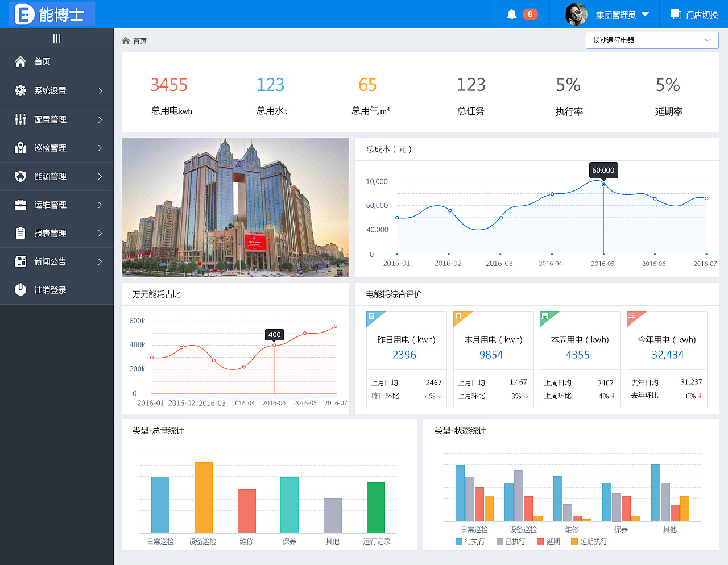Click 3455 总用电 statistic

coord(169,85)
